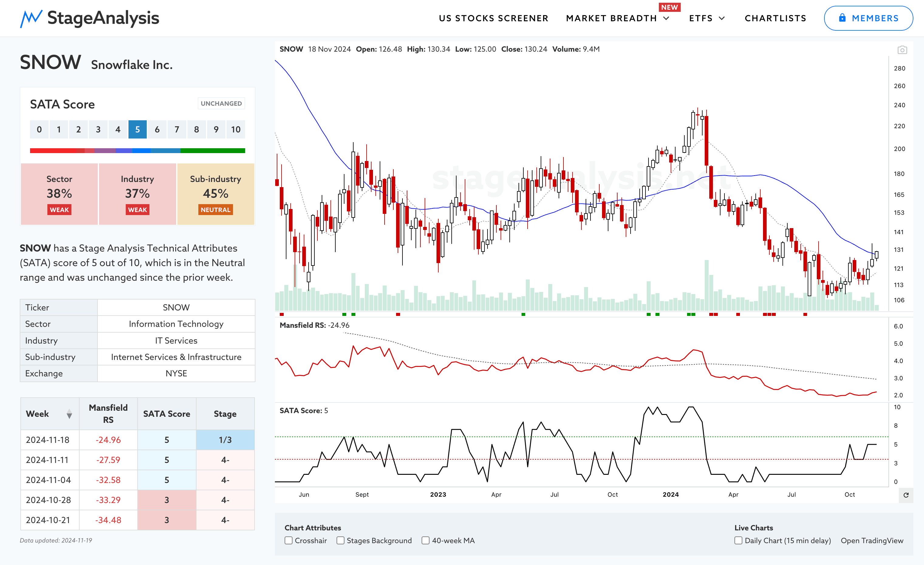Screen dimensions: 924x565
Task: Click the 2024-11-11 week cell
Action: click(50, 460)
